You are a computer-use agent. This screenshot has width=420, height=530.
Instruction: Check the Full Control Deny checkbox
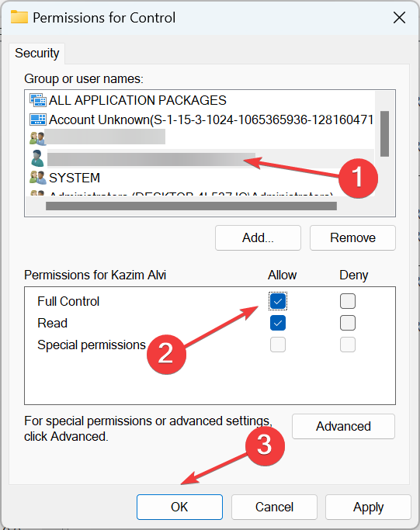click(348, 301)
